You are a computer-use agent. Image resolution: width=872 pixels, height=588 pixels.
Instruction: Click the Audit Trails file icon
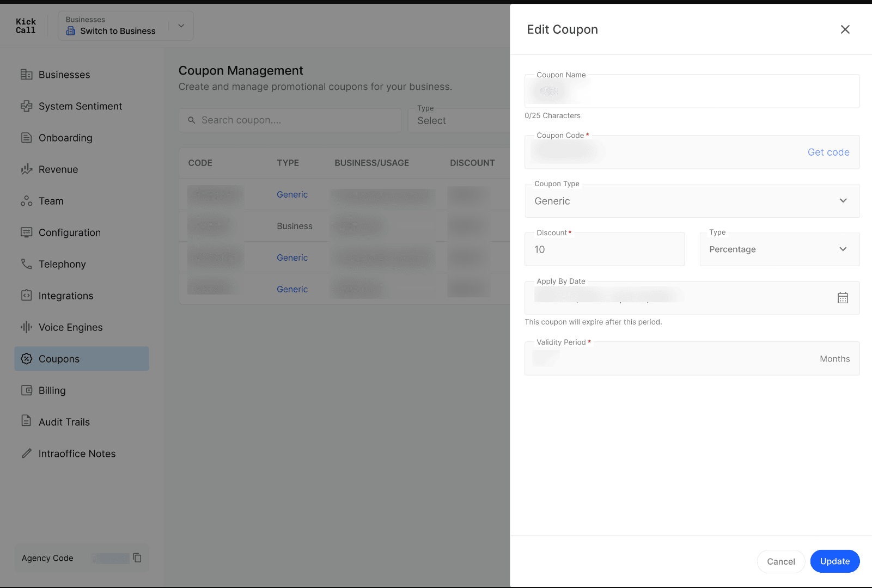tap(26, 421)
